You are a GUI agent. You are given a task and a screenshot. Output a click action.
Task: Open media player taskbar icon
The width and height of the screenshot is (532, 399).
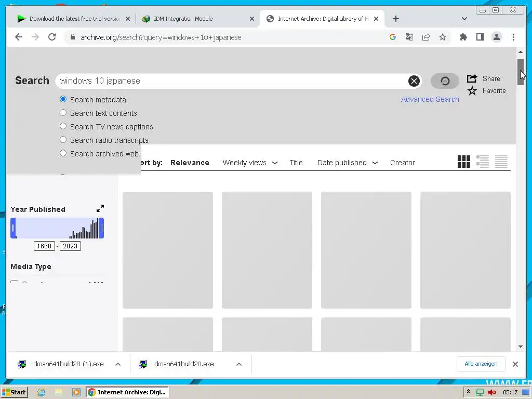[76, 392]
